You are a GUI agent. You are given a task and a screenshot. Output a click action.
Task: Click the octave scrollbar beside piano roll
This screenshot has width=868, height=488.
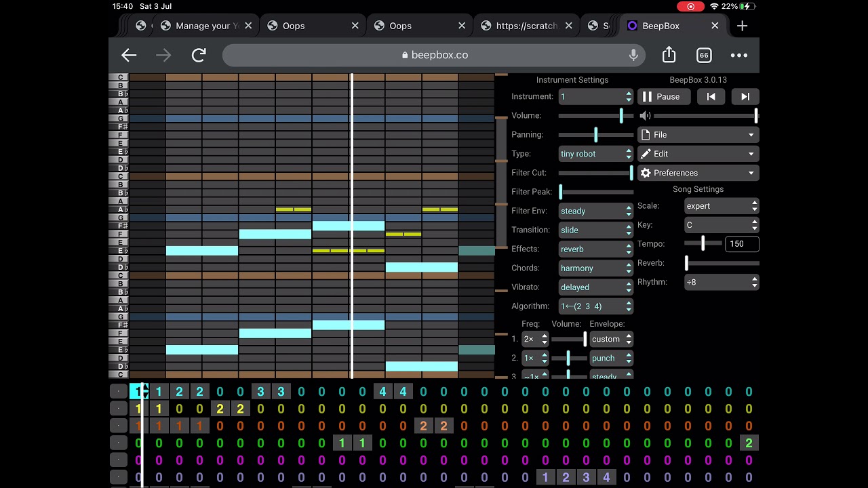(x=502, y=225)
